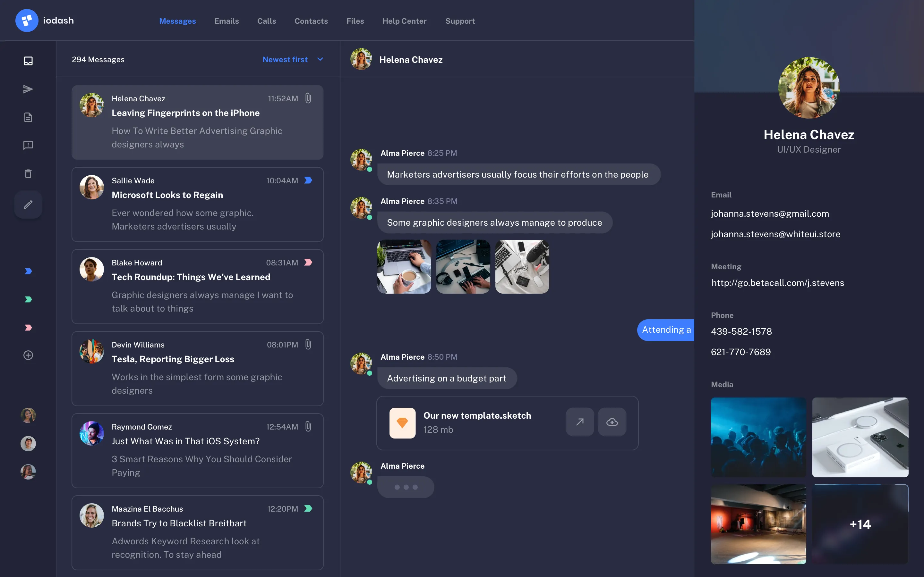The height and width of the screenshot is (577, 924).
Task: Toggle the blue label filter
Action: tap(28, 271)
